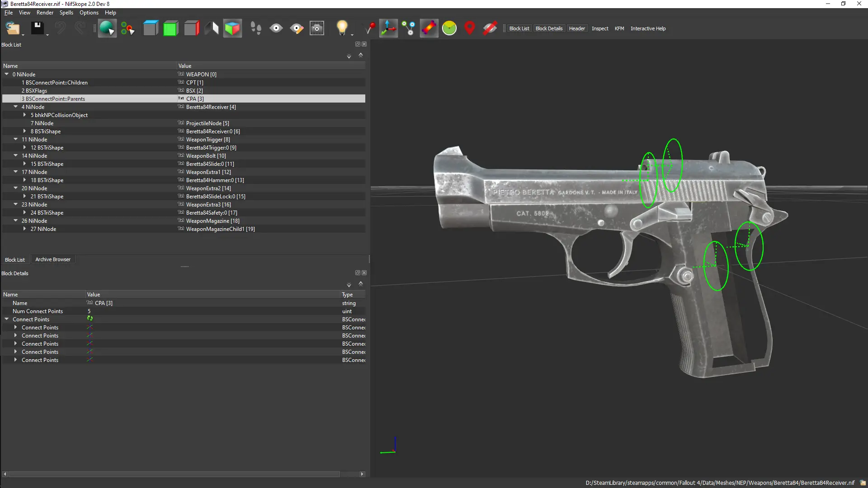Click the status bar folder icon
868x488 pixels.
tap(863, 483)
